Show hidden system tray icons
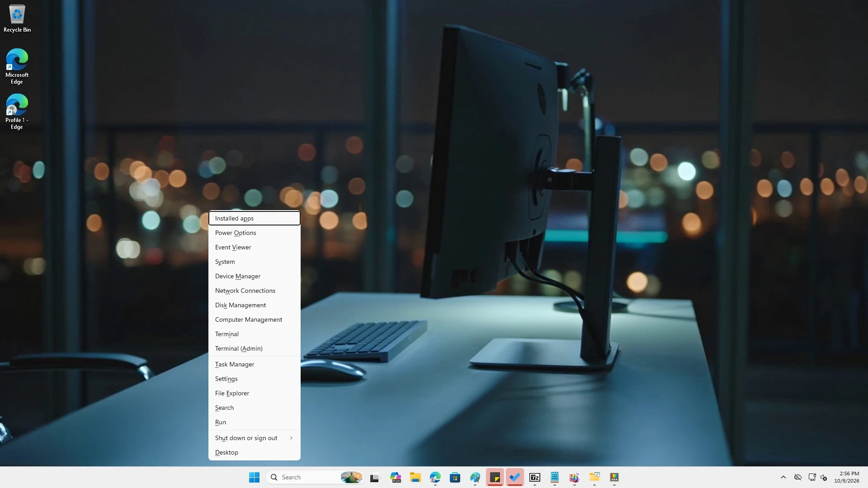Screen dimensions: 868x488 [783, 477]
